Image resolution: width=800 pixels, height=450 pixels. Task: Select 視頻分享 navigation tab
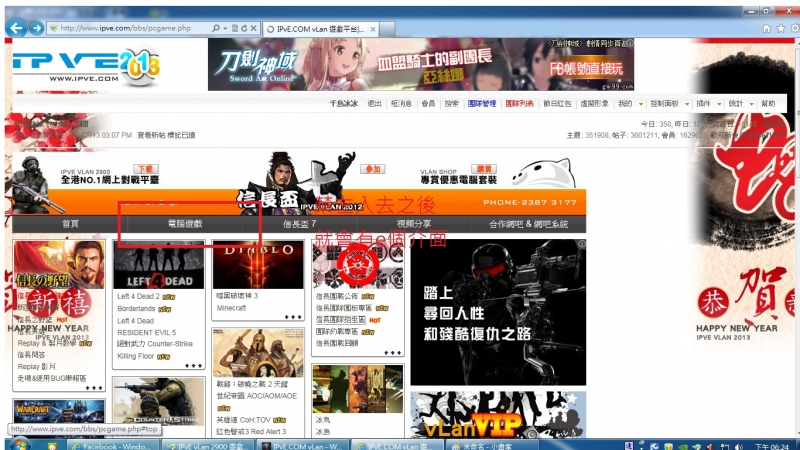coord(414,223)
